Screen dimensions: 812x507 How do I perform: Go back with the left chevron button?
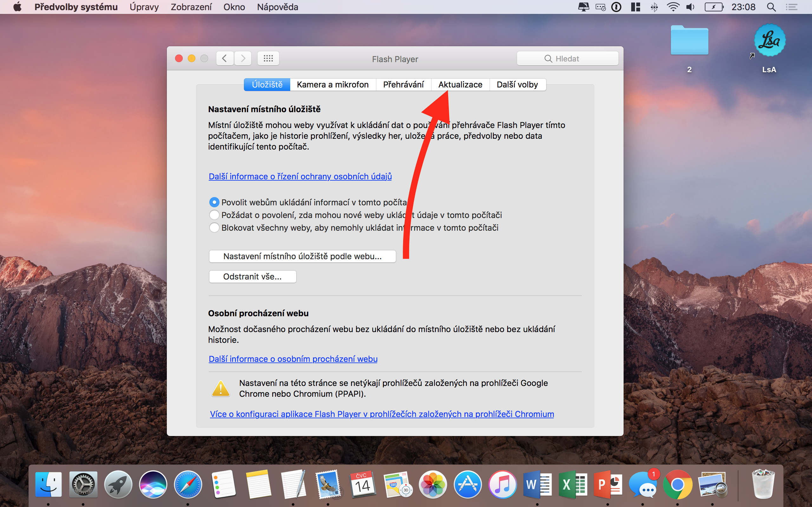225,59
